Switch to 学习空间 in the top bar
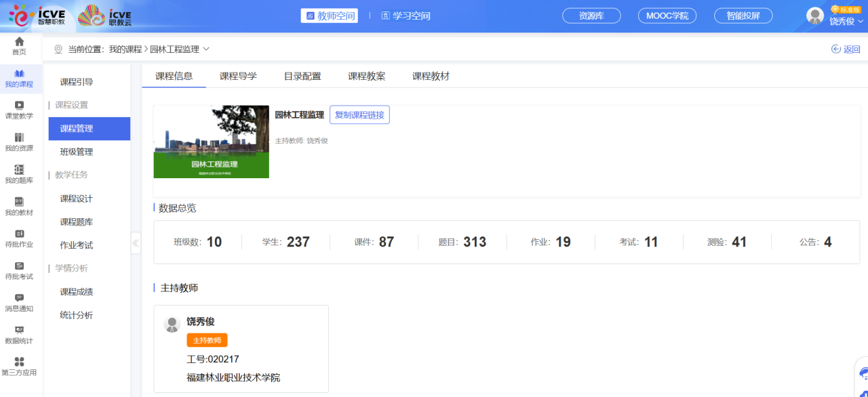 click(x=406, y=16)
